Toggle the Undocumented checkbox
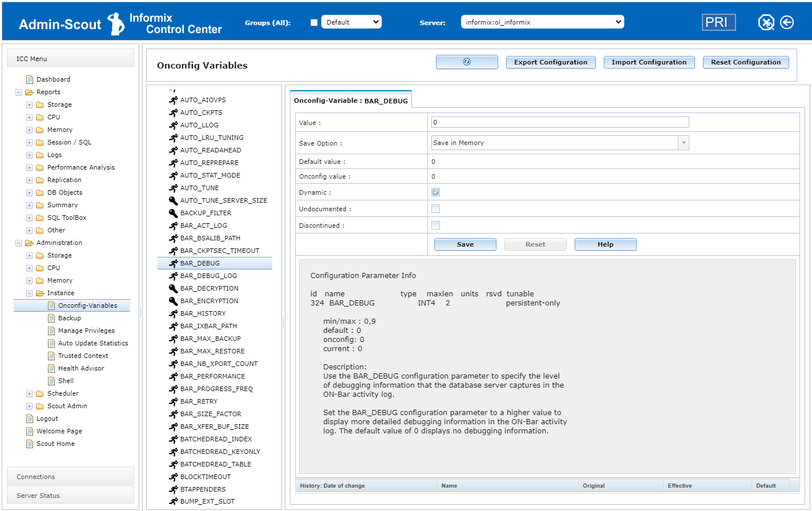812x511 pixels. (435, 209)
